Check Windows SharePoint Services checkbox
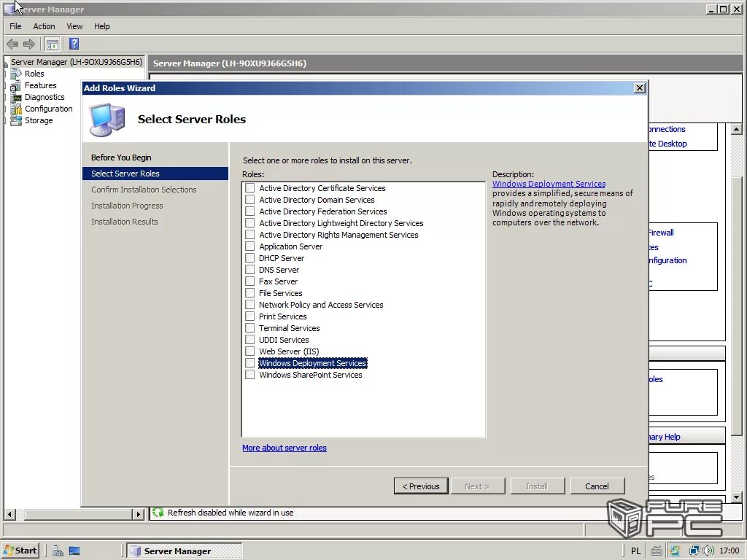The width and height of the screenshot is (747, 560). (x=249, y=374)
